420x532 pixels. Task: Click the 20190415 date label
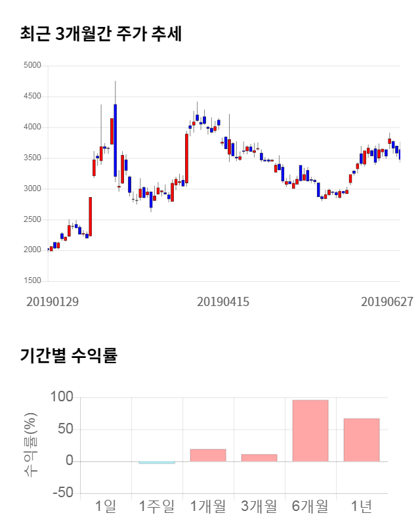coord(223,301)
